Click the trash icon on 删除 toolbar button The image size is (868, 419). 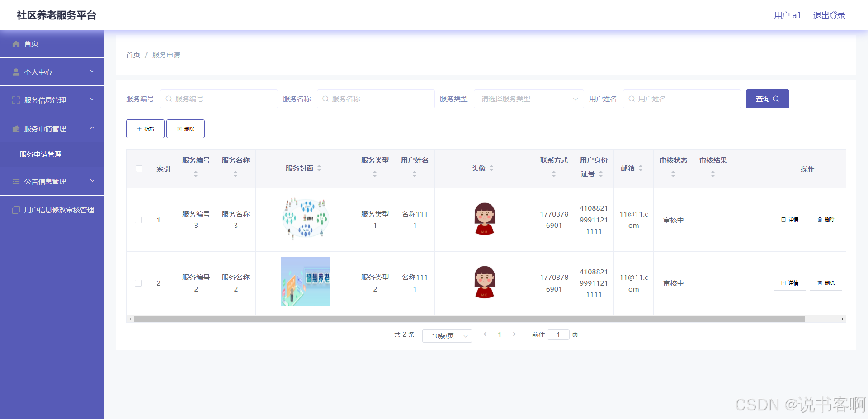tap(179, 128)
